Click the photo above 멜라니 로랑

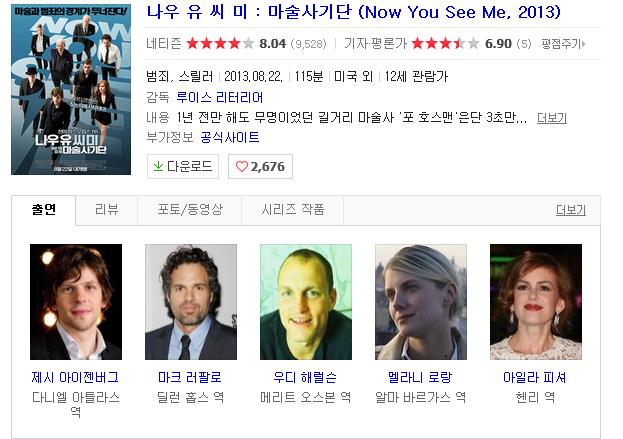[x=421, y=302]
